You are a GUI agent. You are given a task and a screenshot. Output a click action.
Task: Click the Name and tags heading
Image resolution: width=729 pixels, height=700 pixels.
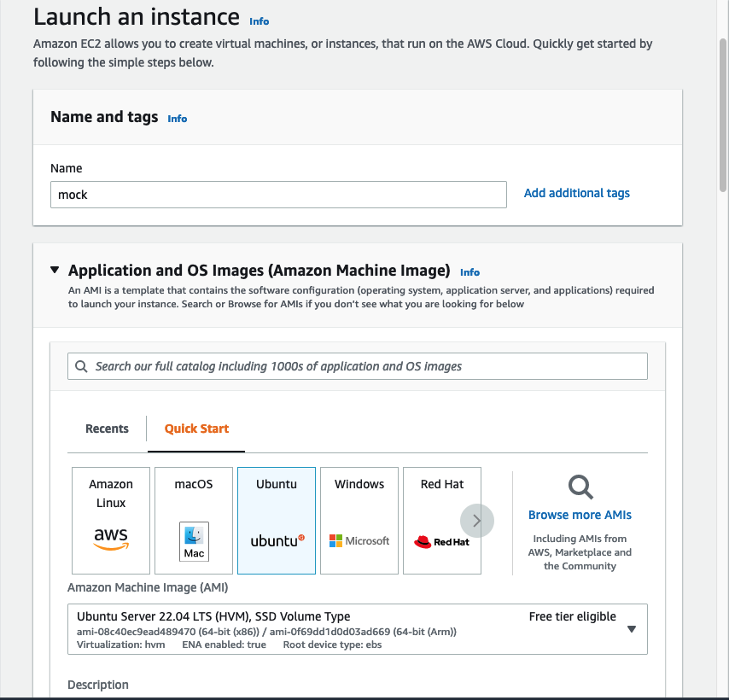[x=104, y=117]
